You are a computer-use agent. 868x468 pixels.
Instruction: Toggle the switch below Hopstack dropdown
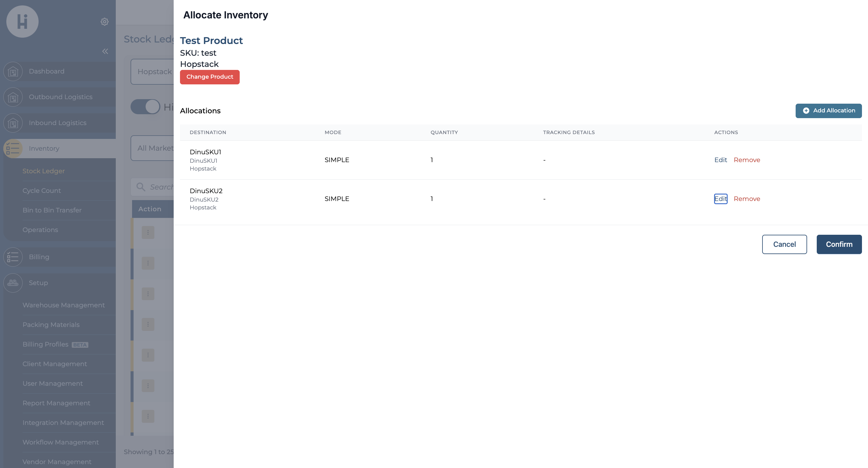(145, 107)
